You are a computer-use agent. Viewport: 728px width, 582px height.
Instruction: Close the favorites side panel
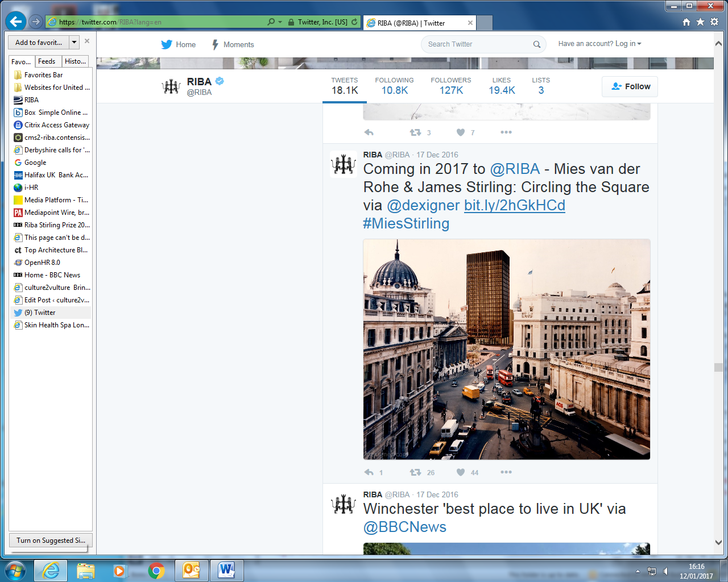(x=87, y=41)
